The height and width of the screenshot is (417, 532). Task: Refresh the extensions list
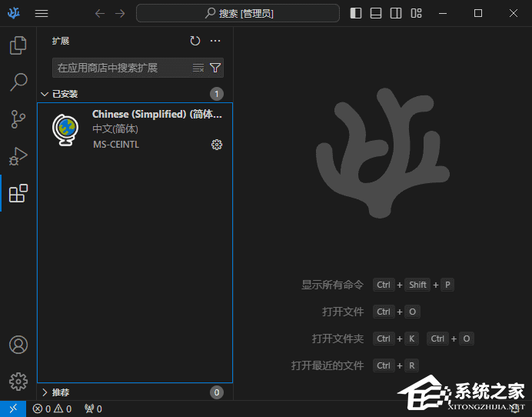pos(195,41)
